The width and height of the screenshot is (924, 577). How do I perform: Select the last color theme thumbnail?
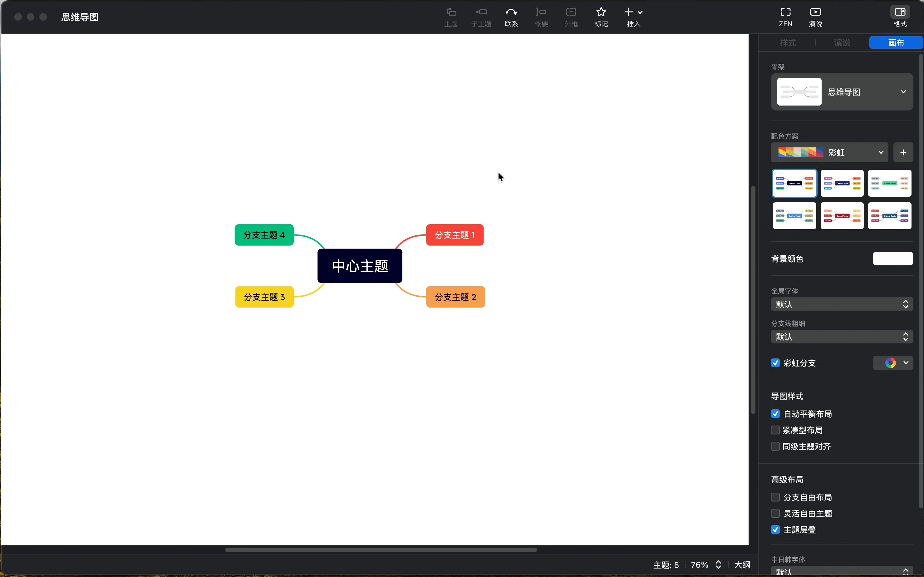(889, 216)
